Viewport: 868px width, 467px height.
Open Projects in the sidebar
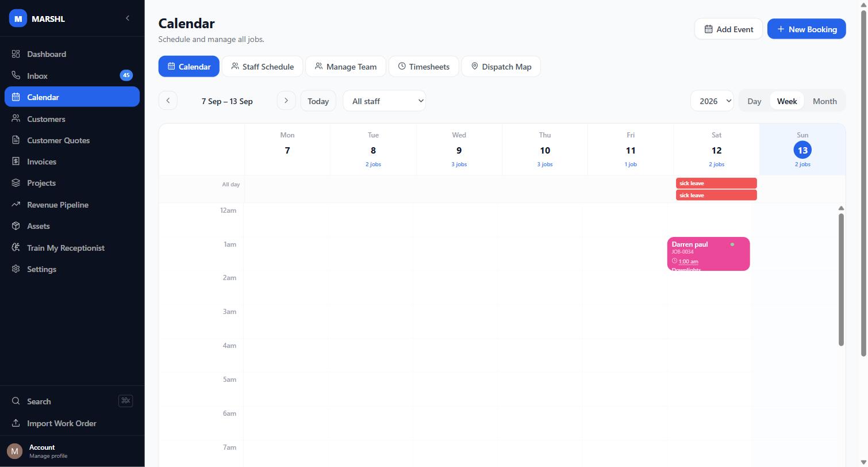72,183
